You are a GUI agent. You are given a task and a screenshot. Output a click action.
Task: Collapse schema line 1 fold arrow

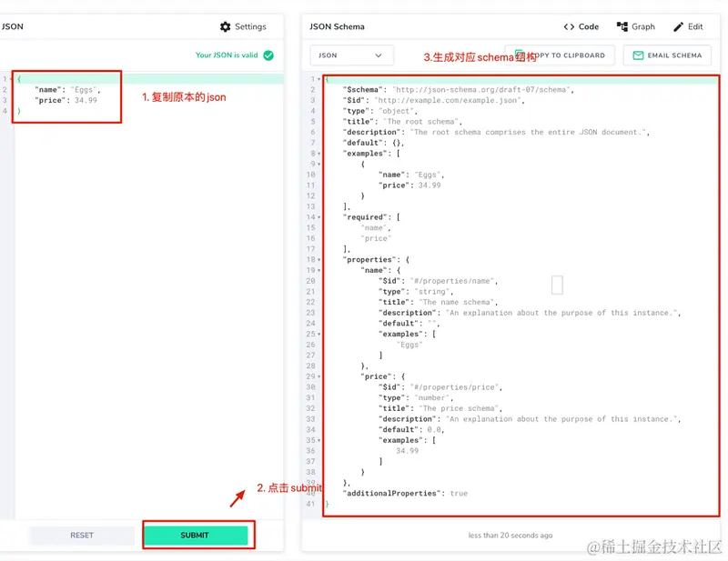tap(319, 79)
